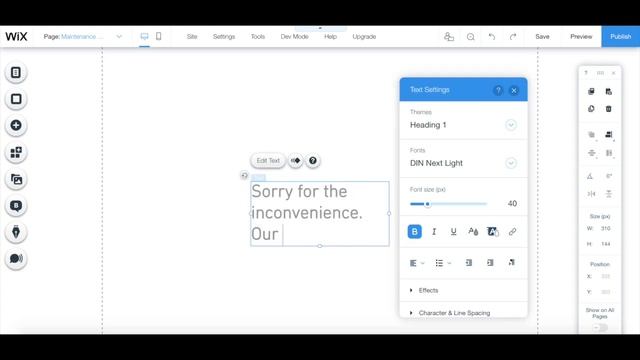Switch to desktop editor view
This screenshot has height=360, width=640.
tap(144, 36)
